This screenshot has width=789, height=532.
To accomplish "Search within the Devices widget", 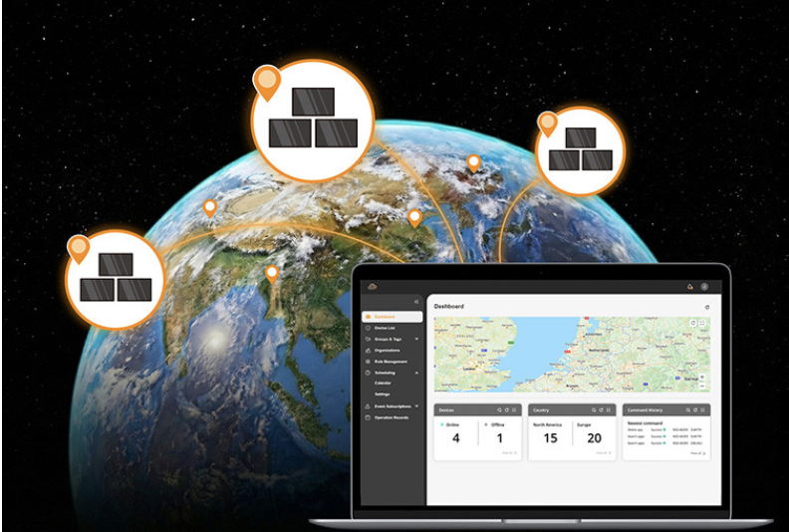I will pyautogui.click(x=499, y=410).
